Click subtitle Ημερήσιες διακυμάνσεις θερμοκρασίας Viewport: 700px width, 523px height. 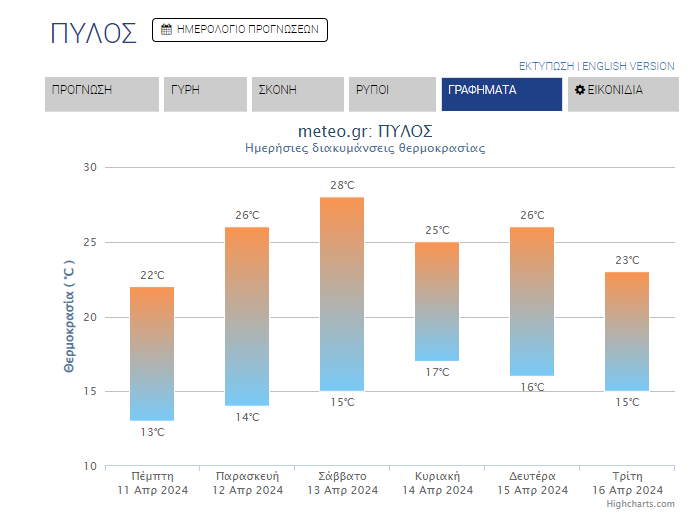[365, 148]
